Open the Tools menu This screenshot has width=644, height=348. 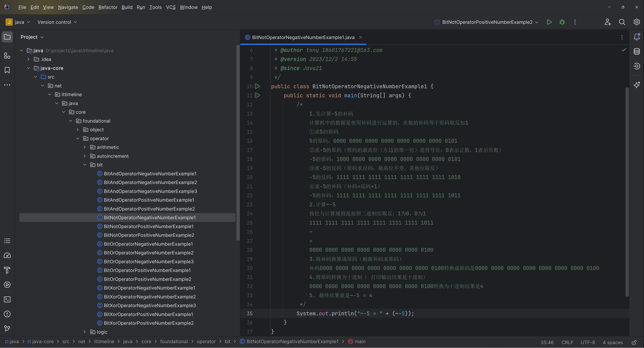coord(156,7)
